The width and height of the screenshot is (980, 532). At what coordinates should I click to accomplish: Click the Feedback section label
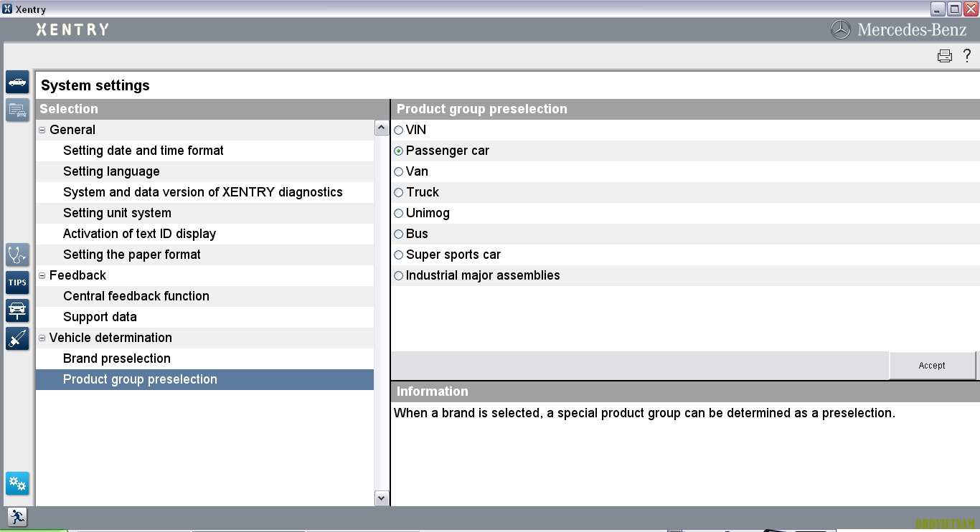77,275
